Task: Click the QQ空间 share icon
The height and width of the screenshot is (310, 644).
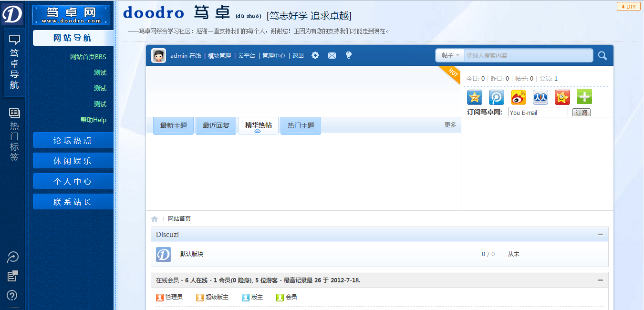Action: 474,97
